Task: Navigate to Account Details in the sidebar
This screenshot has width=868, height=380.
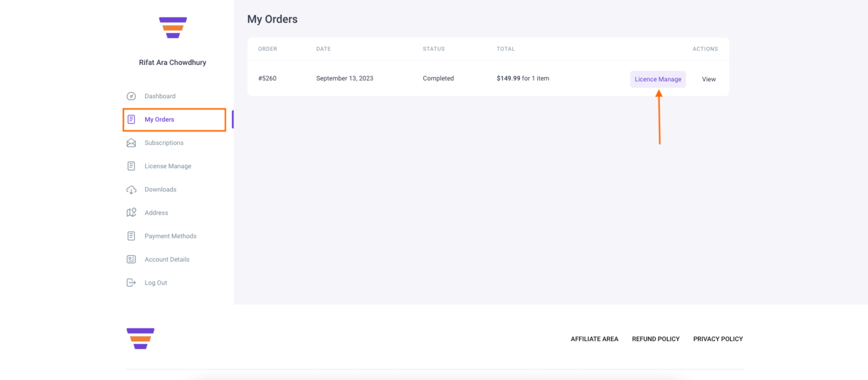Action: (166, 259)
